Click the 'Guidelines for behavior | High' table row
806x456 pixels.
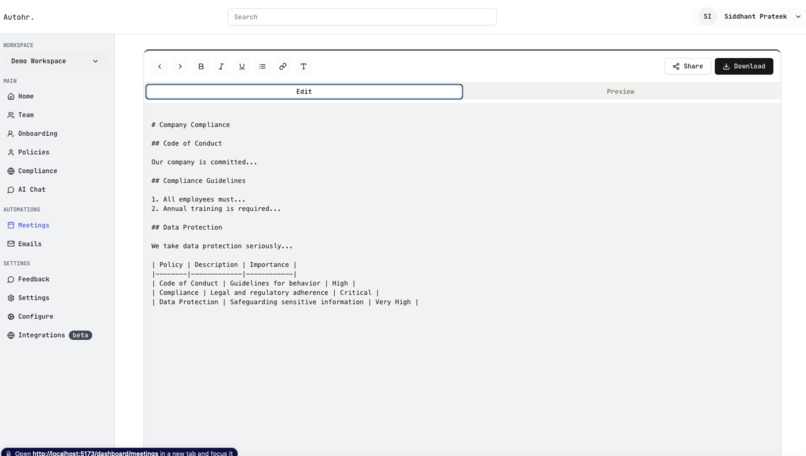(x=253, y=283)
